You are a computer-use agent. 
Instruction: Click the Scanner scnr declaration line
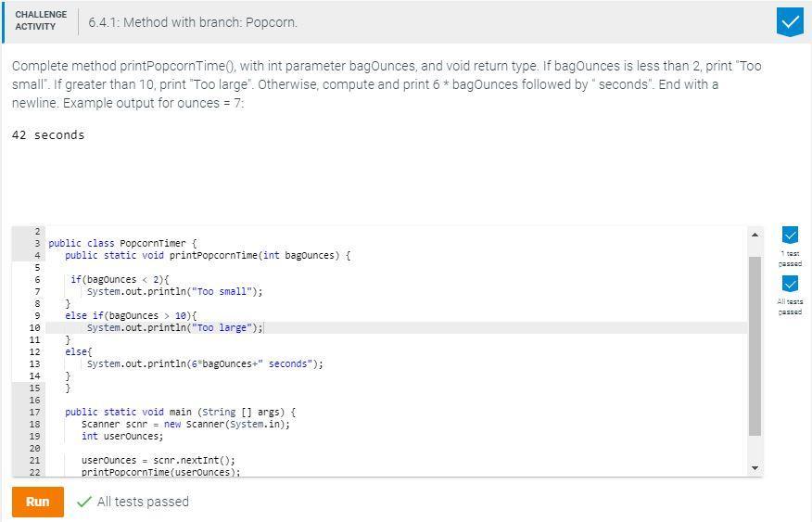[x=185, y=424]
